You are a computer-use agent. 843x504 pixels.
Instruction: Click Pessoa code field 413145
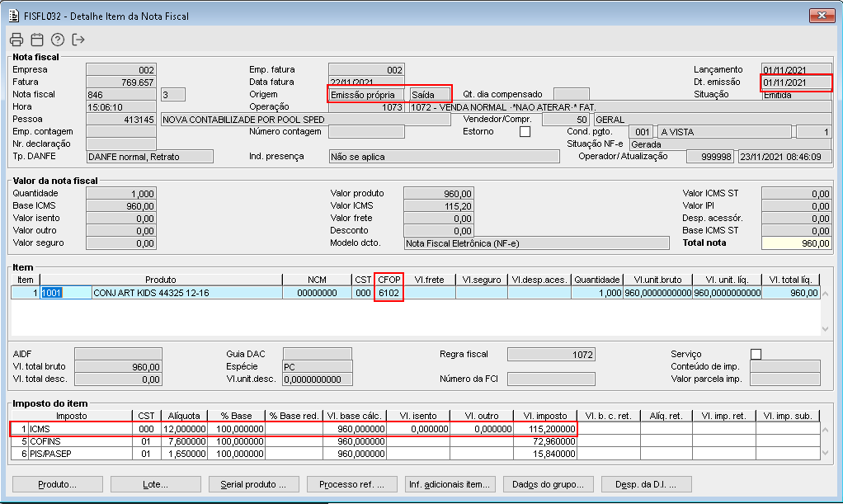click(x=121, y=120)
